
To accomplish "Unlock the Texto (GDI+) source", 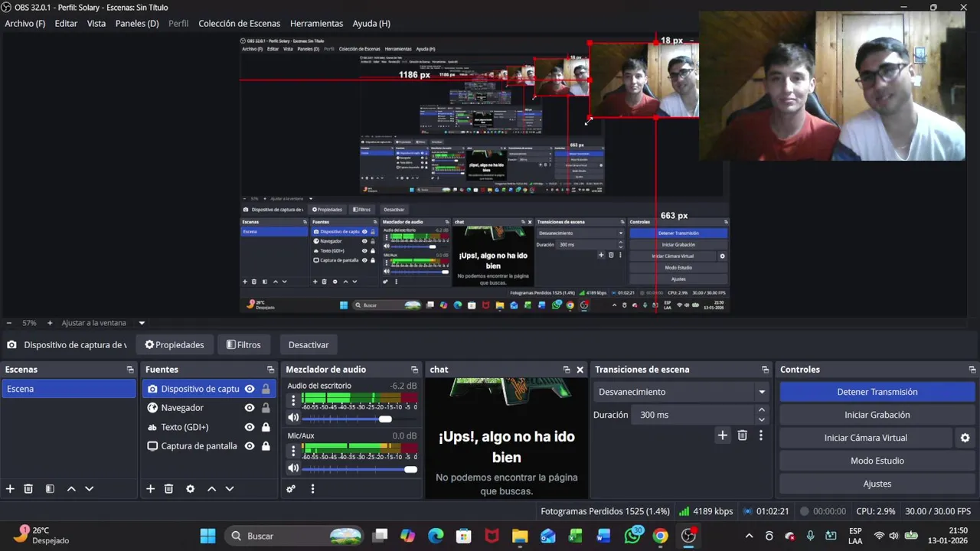I will [x=266, y=427].
